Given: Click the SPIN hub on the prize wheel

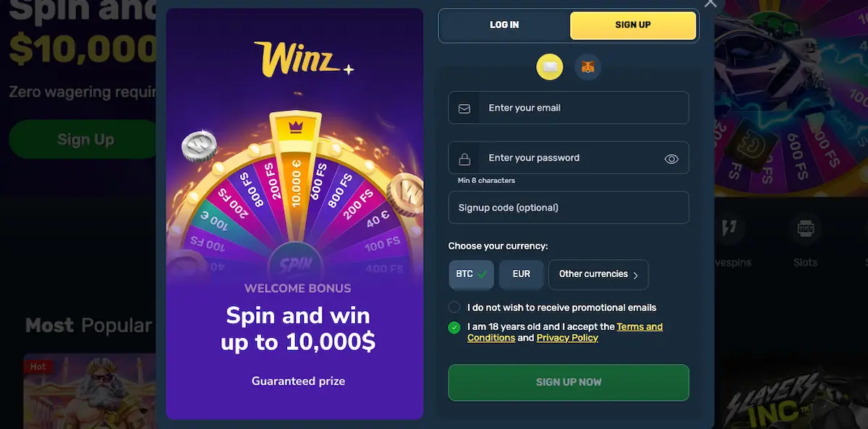Looking at the screenshot, I should (297, 261).
